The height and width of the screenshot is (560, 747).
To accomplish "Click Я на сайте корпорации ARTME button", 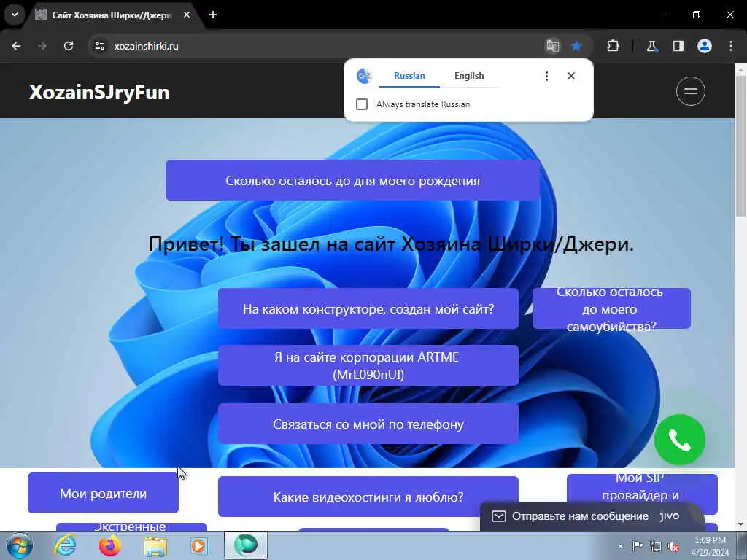I will [368, 366].
